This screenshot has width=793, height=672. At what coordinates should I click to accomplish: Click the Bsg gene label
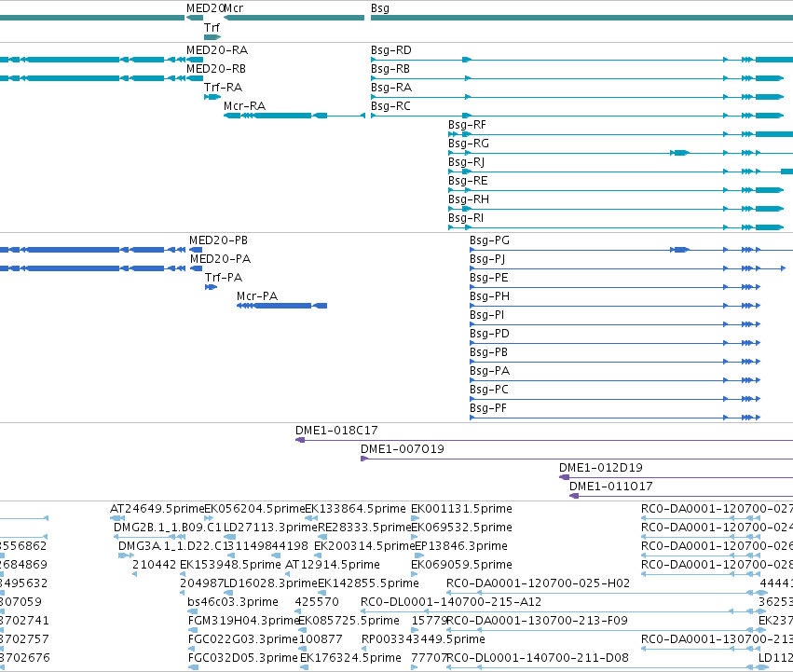click(x=380, y=8)
